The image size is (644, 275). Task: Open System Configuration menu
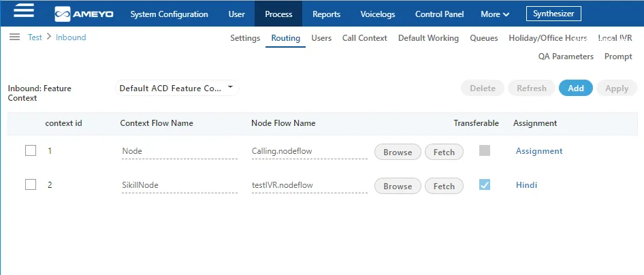tap(170, 14)
